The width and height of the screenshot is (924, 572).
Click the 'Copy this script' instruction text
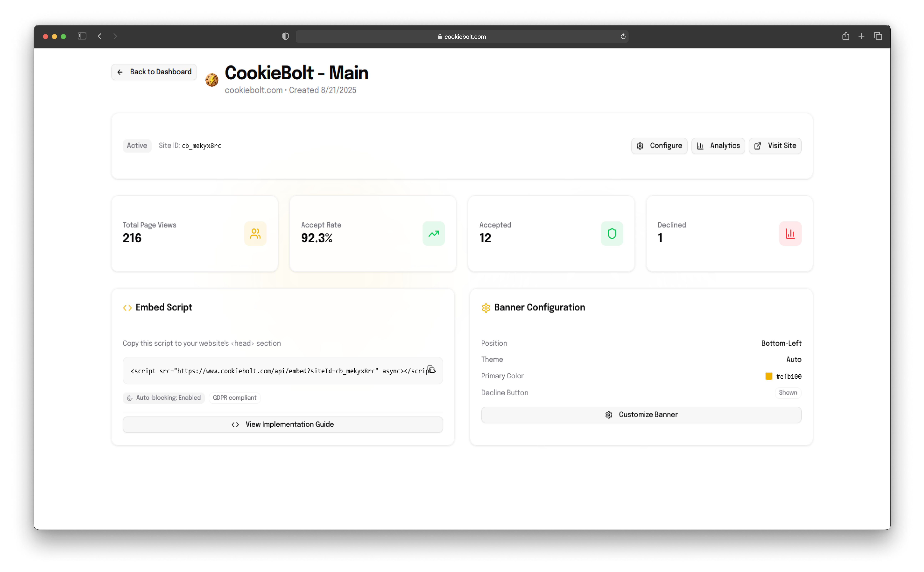pos(201,343)
